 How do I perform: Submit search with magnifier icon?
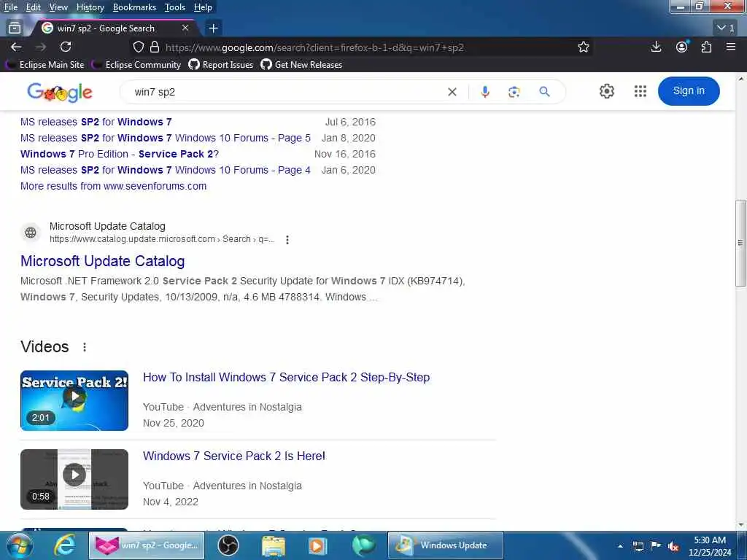[x=544, y=91]
